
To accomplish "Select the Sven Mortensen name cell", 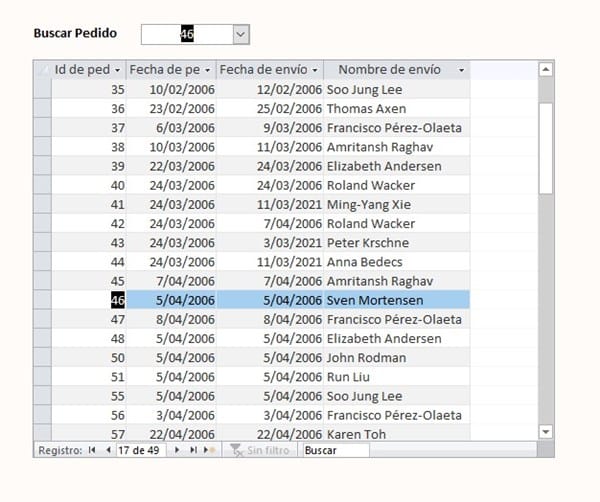I will (x=396, y=300).
